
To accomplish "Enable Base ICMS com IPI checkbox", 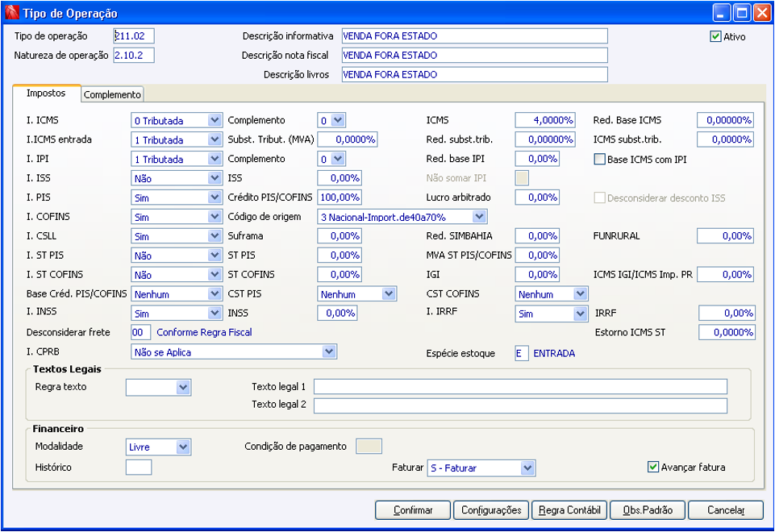I will tap(599, 160).
